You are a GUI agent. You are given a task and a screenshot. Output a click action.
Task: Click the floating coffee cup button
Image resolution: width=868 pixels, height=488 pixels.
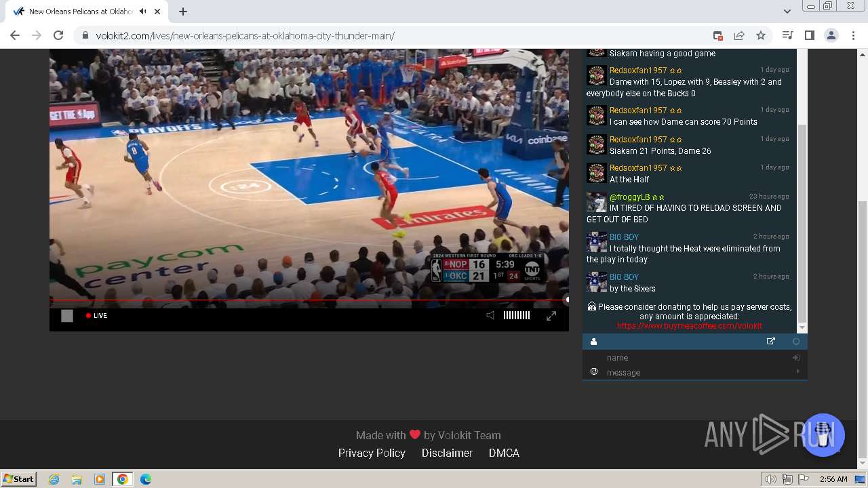(823, 434)
